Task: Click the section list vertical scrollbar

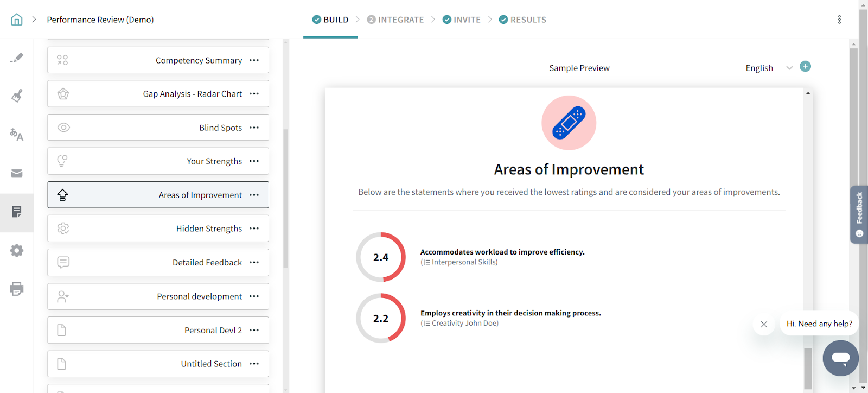Action: click(x=286, y=199)
